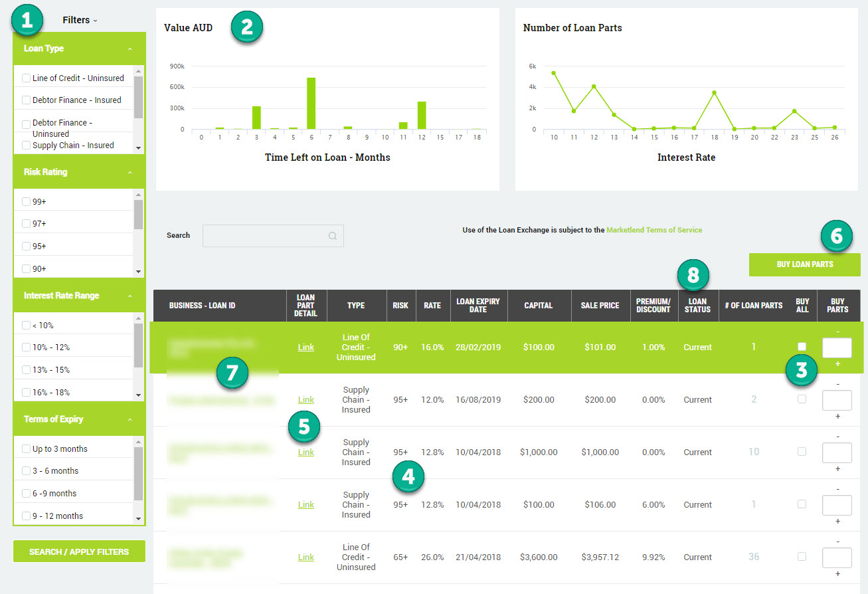Sort by the Loan Expiry Date header

tap(478, 306)
